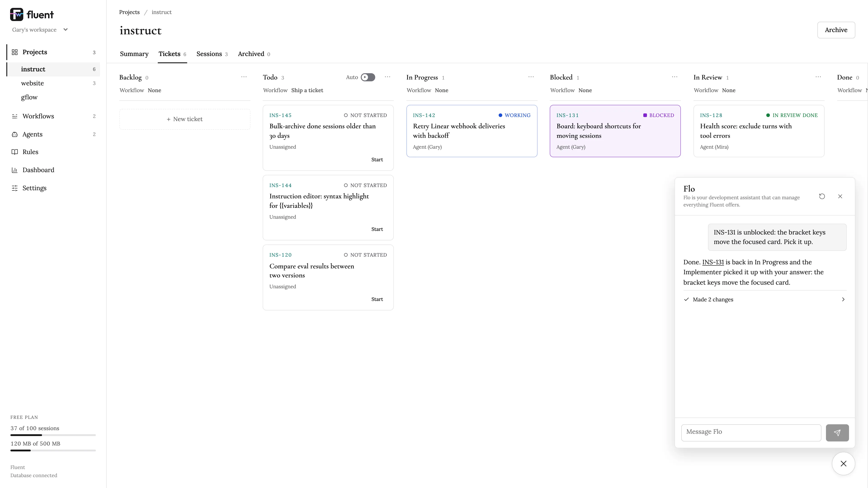Open Dashboard chart icon in sidebar
Viewport: 868px width, 488px height.
[x=14, y=170]
